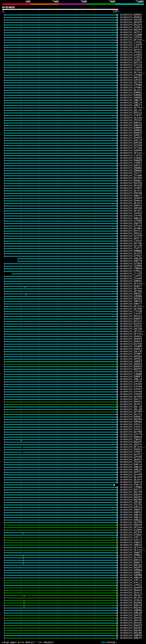This screenshot has height=644, width=146.
Task: Click label UniRef100_C7A7Q1
Action: coord(131,42)
